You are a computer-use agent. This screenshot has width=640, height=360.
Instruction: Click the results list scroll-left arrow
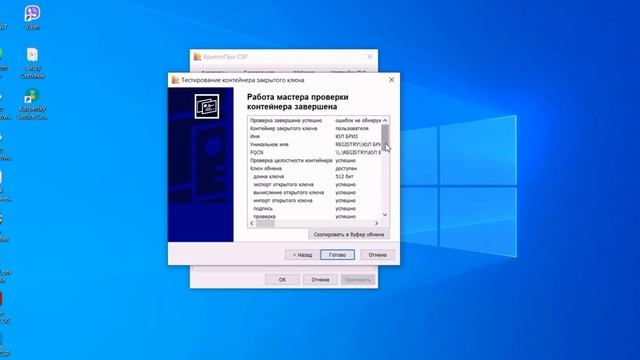(x=252, y=223)
